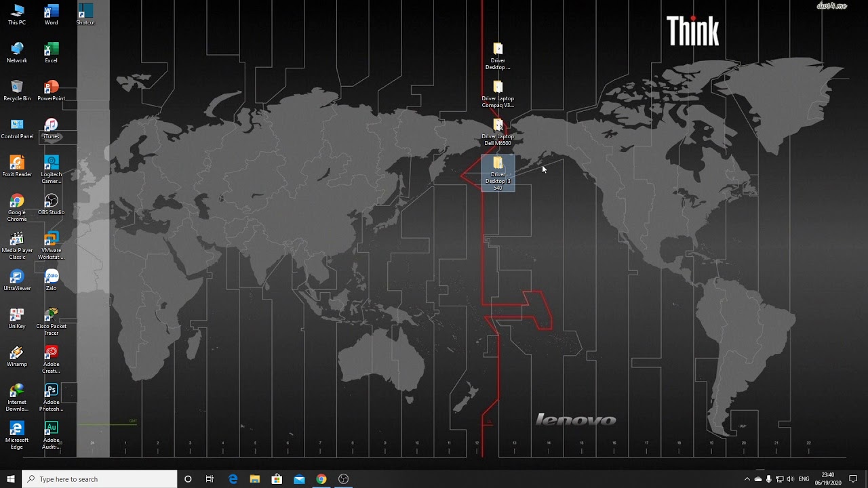Click the Type here to search box
The height and width of the screenshot is (488, 868).
(x=100, y=479)
